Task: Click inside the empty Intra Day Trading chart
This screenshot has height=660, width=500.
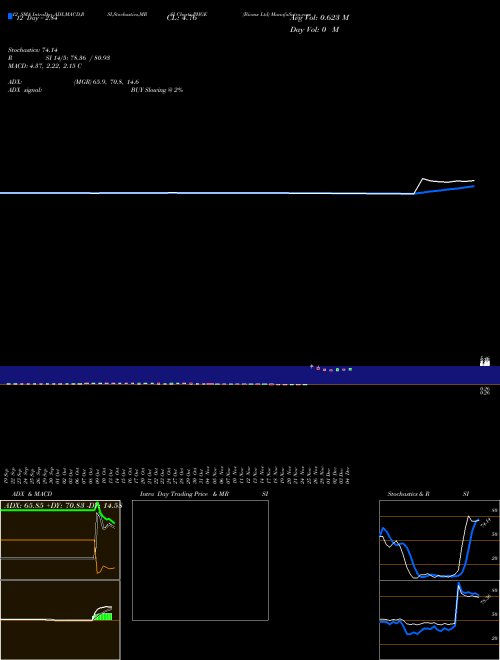Action: [200, 560]
